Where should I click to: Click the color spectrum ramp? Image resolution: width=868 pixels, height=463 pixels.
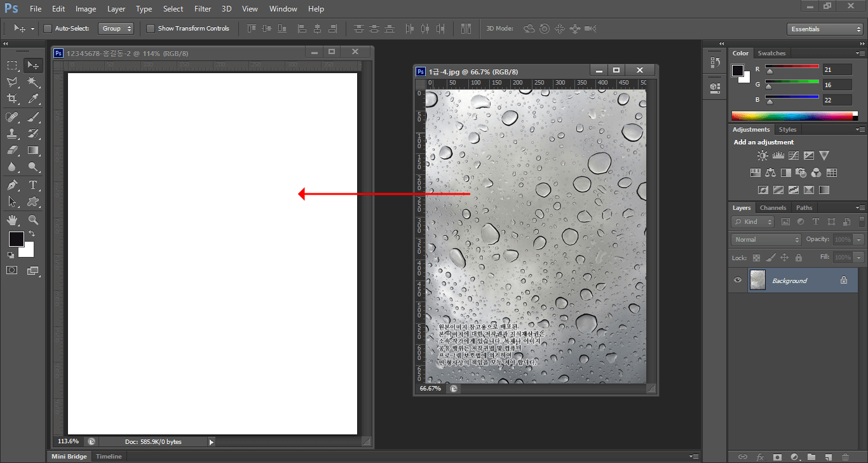click(x=794, y=116)
